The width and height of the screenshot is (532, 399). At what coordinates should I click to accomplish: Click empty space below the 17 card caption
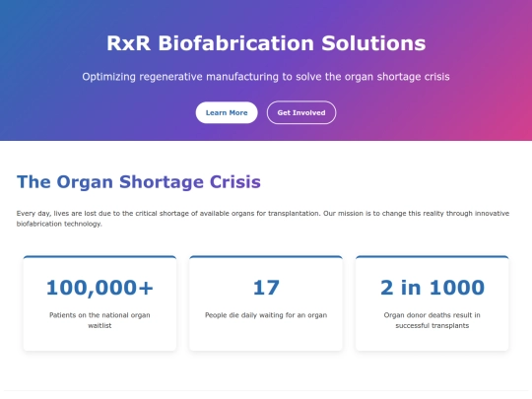[266, 336]
